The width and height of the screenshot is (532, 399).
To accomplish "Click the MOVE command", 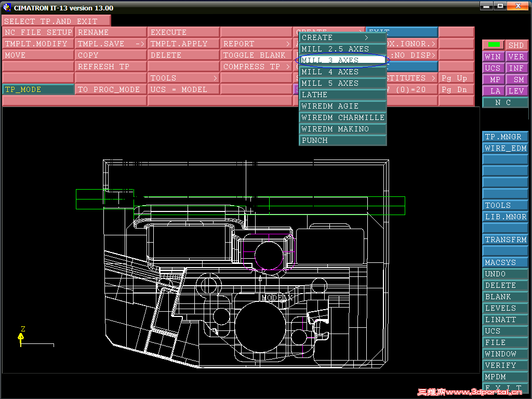I will pos(38,55).
